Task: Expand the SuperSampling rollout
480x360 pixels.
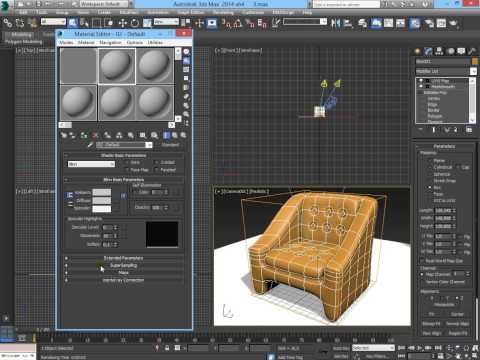Action: pos(123,266)
